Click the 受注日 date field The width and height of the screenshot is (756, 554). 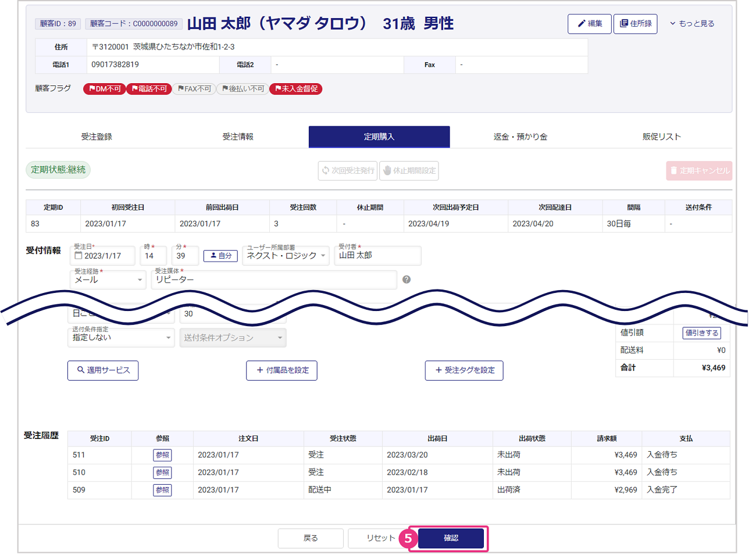pyautogui.click(x=103, y=256)
